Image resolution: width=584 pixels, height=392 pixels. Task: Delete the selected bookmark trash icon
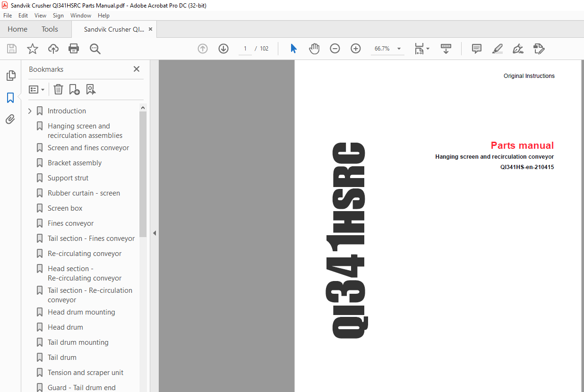coord(58,89)
